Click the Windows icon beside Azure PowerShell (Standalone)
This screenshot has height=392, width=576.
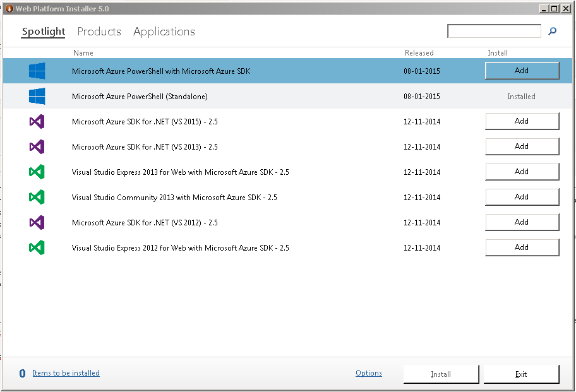pyautogui.click(x=37, y=97)
